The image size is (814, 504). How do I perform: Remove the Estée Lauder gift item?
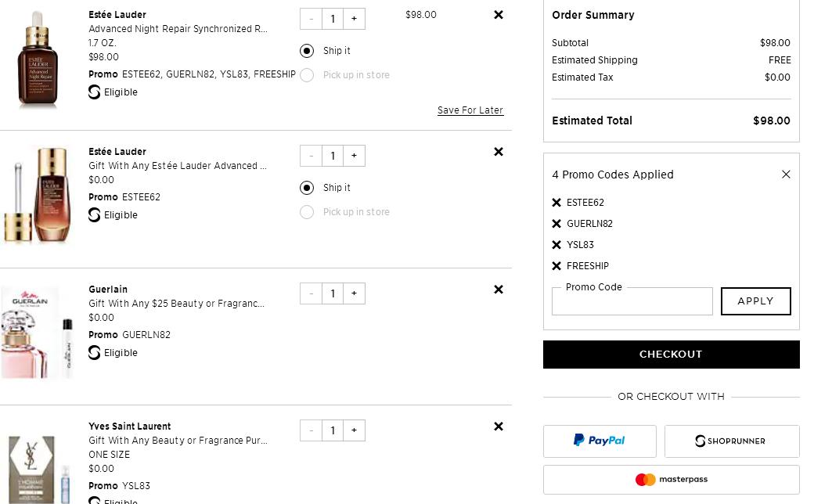499,152
